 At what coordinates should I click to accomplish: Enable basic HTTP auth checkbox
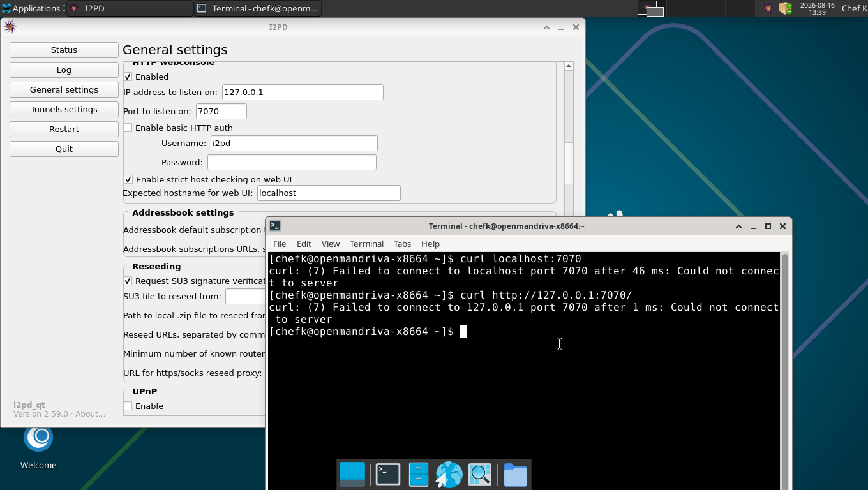pos(128,128)
